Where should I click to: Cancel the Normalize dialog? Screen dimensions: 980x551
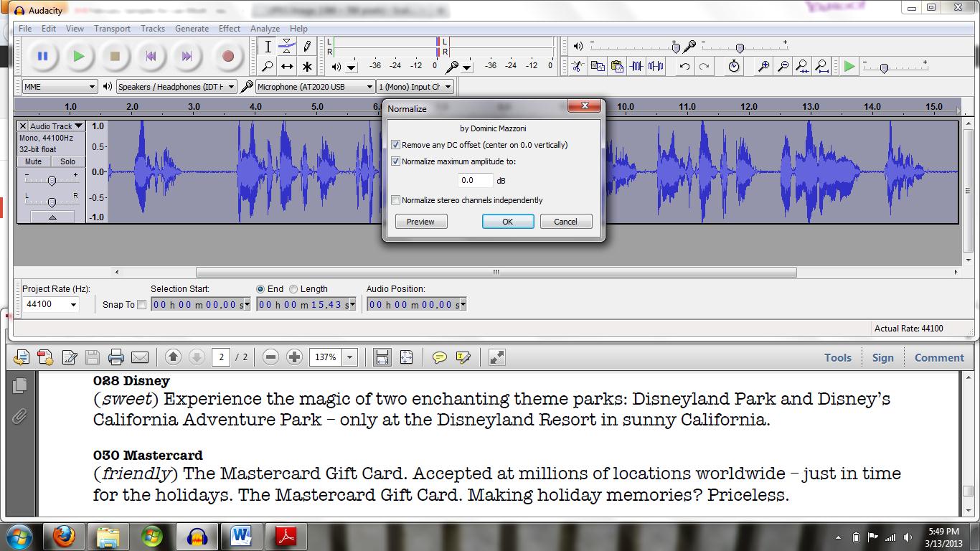[x=565, y=222]
